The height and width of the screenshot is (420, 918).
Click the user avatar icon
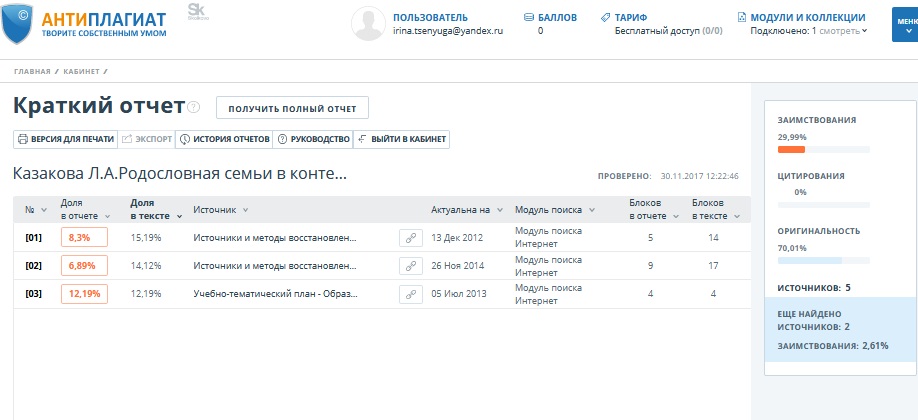369,24
